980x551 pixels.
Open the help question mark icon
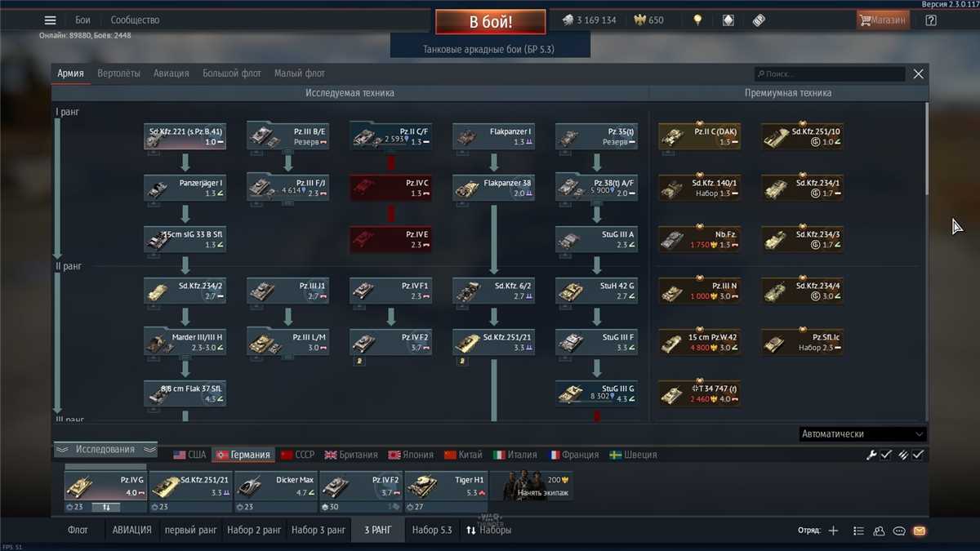click(x=931, y=20)
